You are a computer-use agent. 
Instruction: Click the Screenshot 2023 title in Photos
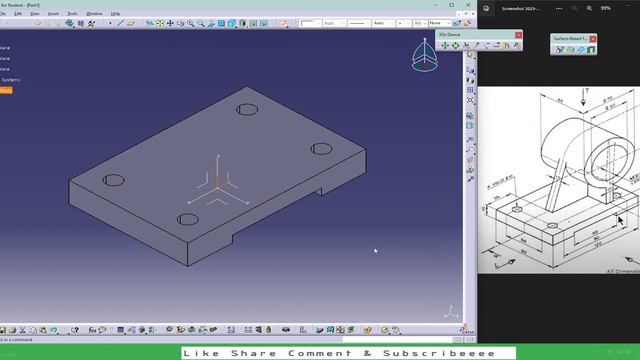tap(521, 8)
